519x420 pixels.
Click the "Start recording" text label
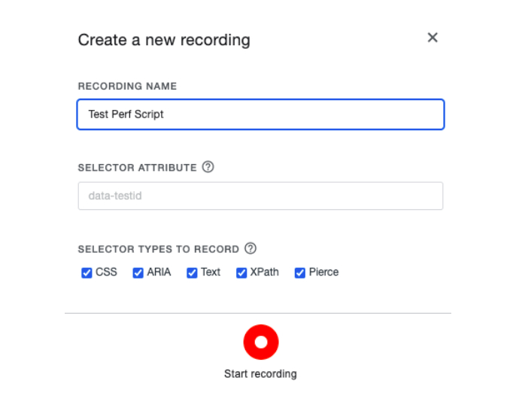click(x=260, y=374)
